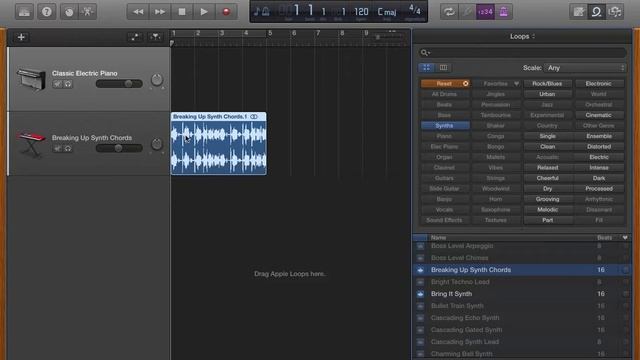Switch to column view icon
640x360 pixels.
point(443,68)
